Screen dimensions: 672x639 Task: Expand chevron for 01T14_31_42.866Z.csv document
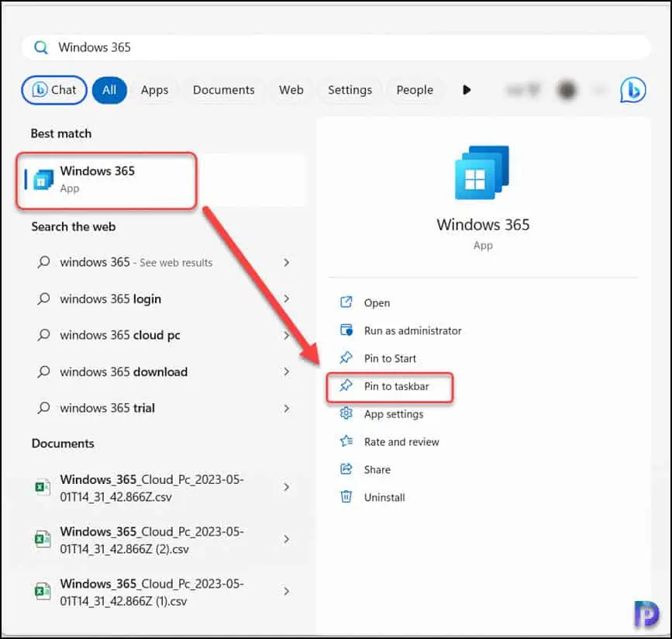point(286,487)
